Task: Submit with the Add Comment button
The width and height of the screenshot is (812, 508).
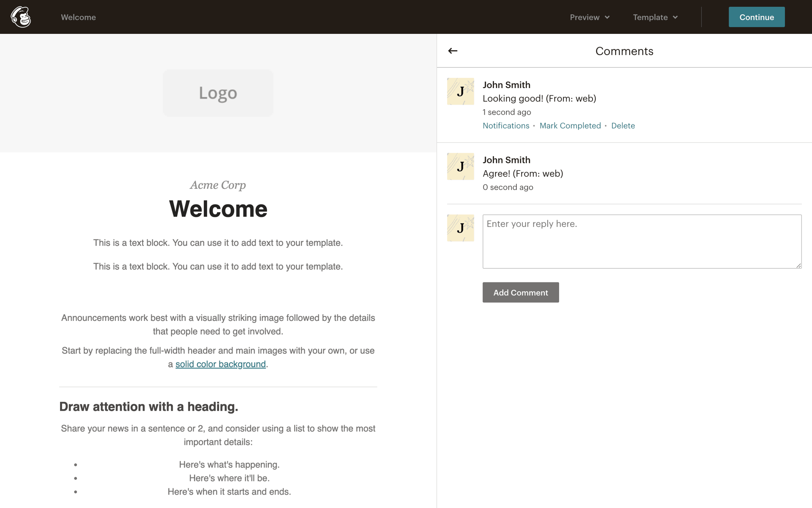Action: click(521, 293)
